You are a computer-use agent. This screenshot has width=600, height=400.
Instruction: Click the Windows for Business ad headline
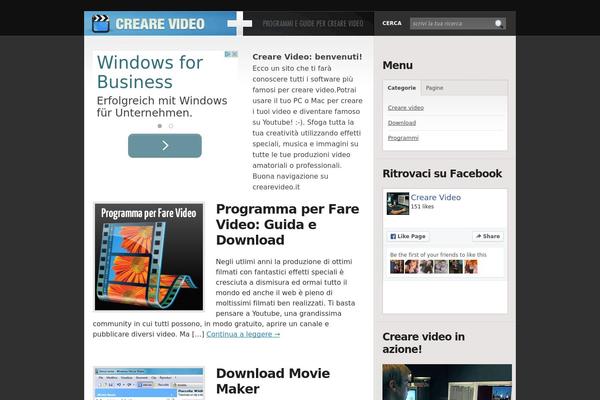(x=150, y=72)
